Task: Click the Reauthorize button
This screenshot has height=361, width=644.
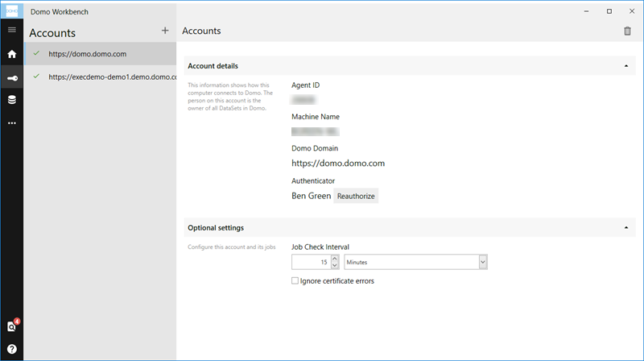Action: pyautogui.click(x=356, y=196)
